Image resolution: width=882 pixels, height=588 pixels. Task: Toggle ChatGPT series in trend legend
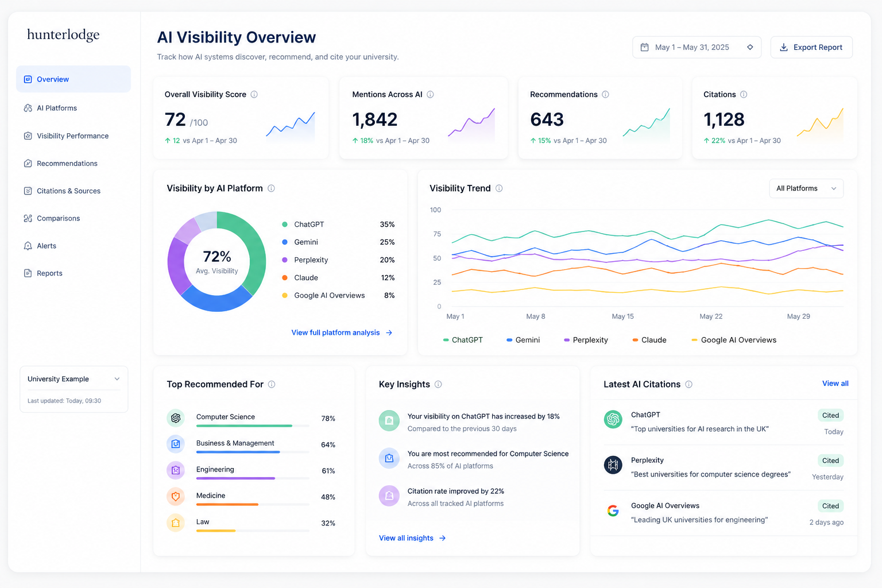[463, 340]
